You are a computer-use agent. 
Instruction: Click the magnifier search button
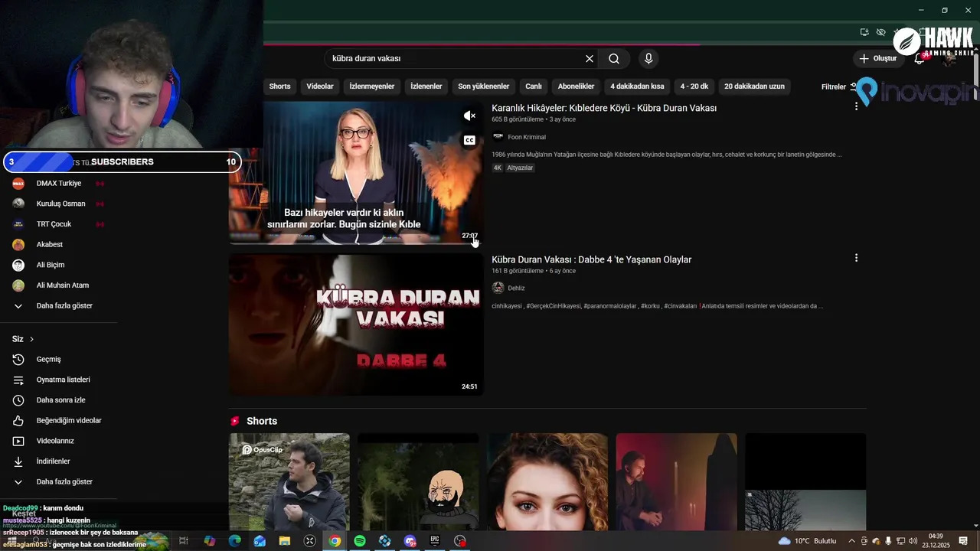pyautogui.click(x=614, y=59)
